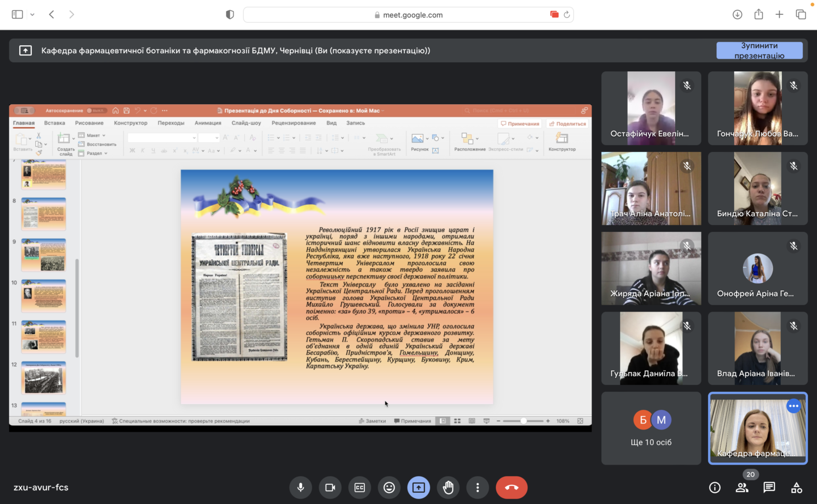This screenshot has height=504, width=817.
Task: Expand the Safari sidebar dropdown chevron
Action: [32, 15]
